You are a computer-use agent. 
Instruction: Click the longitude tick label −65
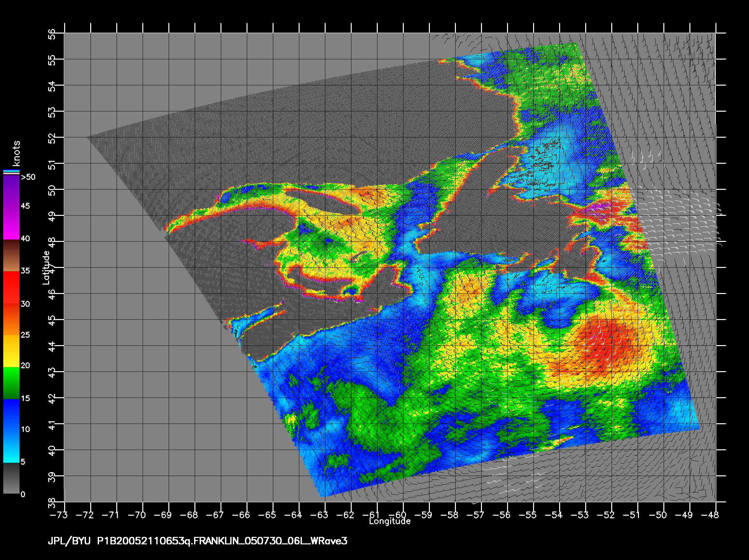[x=267, y=515]
